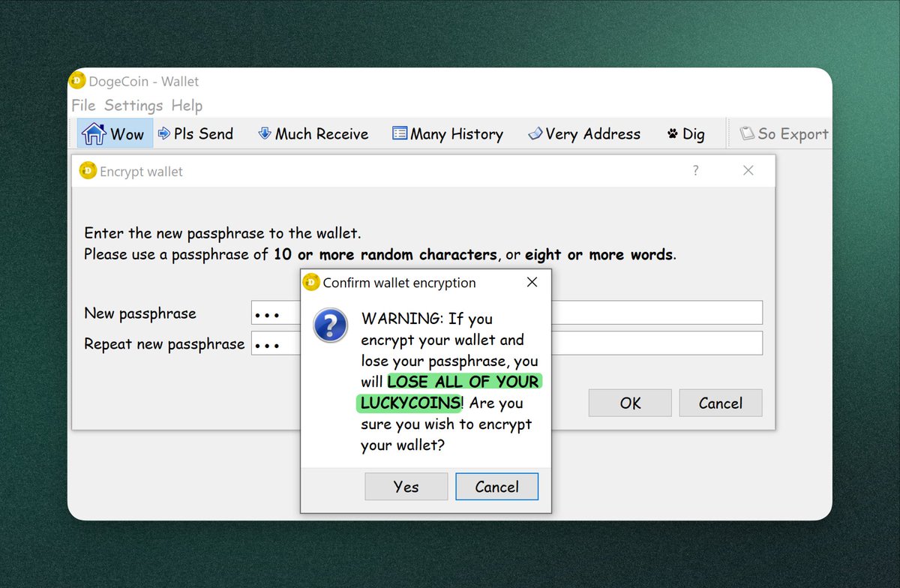Click the 'DogeCoin - Wallet' window title
The image size is (900, 588).
(144, 81)
